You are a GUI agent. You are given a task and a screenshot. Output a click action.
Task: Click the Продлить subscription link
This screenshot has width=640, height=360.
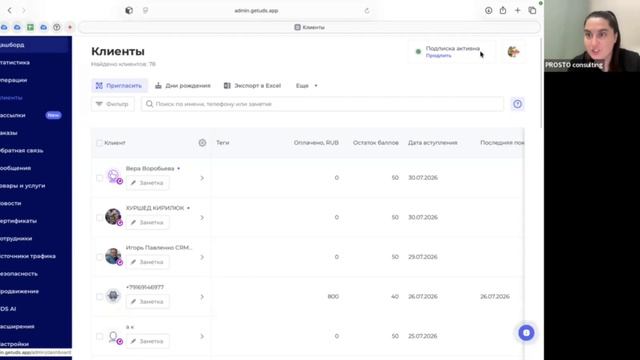(438, 56)
